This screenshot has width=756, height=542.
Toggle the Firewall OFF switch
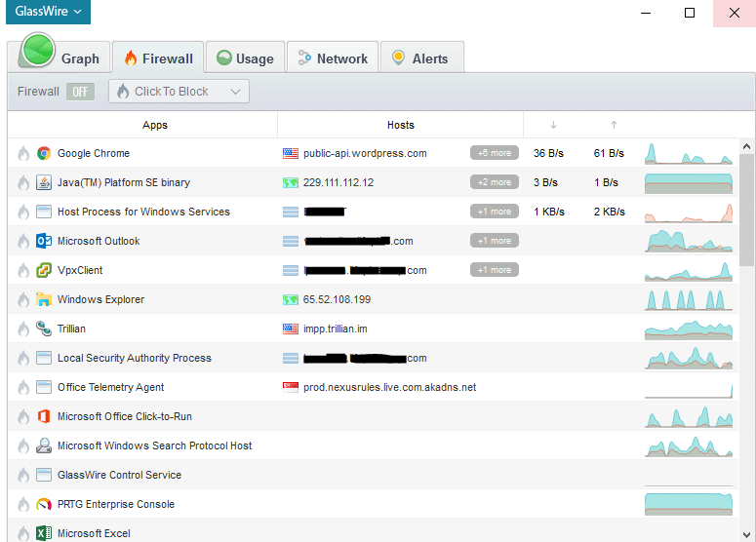(x=80, y=92)
